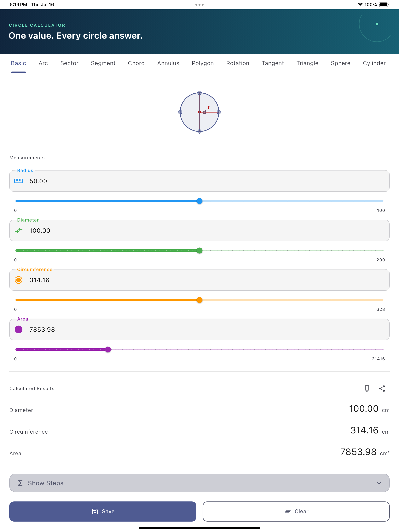Click the orange Circumference slider handle
This screenshot has height=532, width=399.
coord(199,300)
